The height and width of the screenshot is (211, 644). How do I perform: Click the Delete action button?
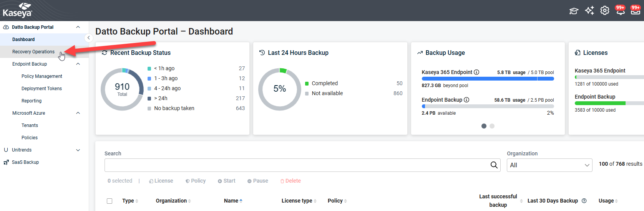[x=290, y=181]
